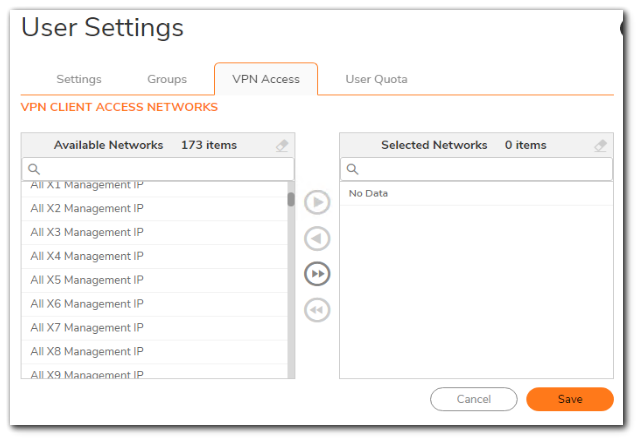Clear Available Networks with eraser icon
Viewport: 641px width, 443px height.
click(283, 146)
